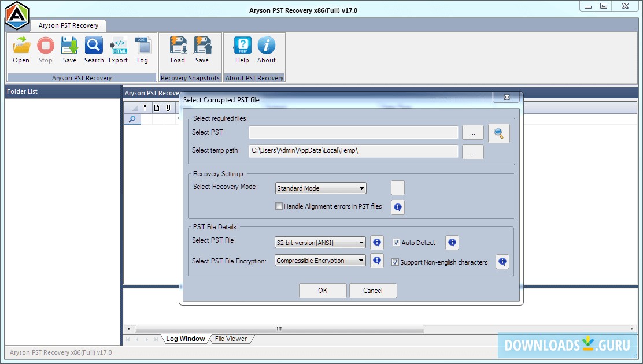Minimize the Aryson PST Recovery window
This screenshot has height=364, width=643.
click(x=587, y=6)
